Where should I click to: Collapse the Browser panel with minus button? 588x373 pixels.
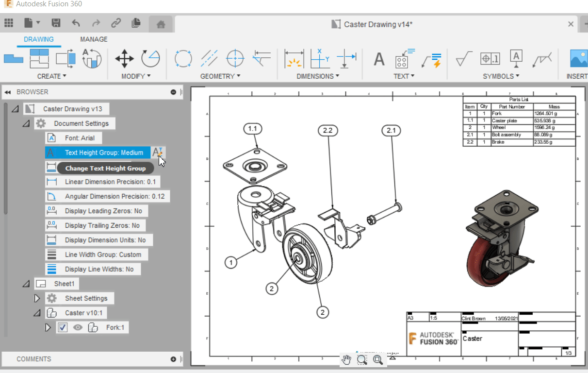(173, 92)
